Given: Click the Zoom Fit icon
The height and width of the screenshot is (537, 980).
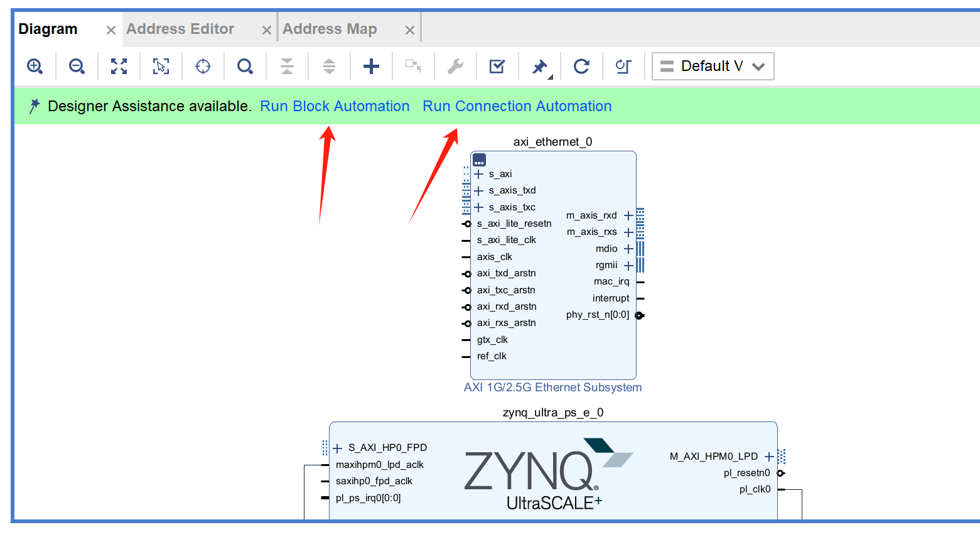Looking at the screenshot, I should coord(119,66).
